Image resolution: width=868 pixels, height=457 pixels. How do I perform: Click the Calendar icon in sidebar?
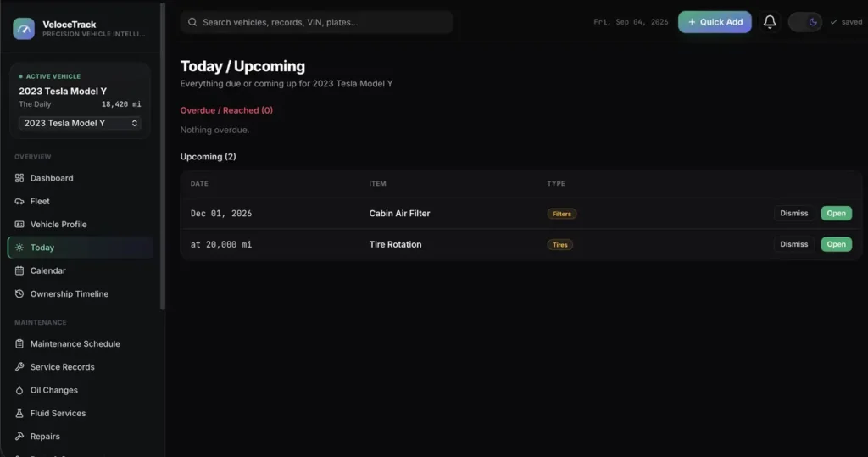point(19,270)
